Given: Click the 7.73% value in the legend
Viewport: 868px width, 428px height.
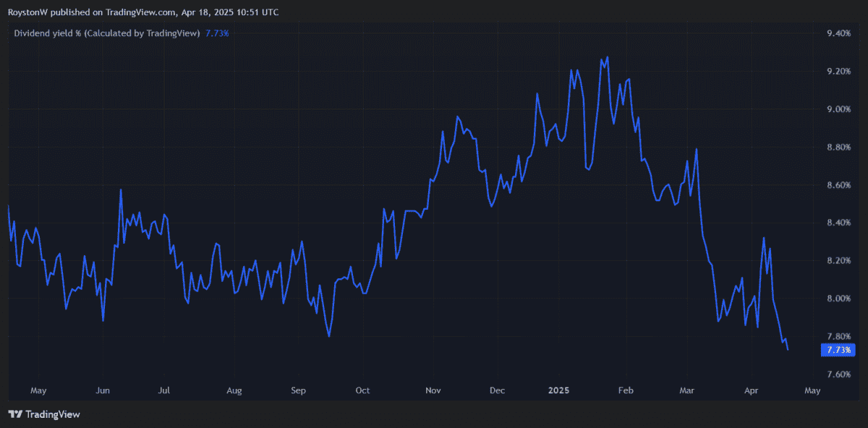Looking at the screenshot, I should coord(217,33).
